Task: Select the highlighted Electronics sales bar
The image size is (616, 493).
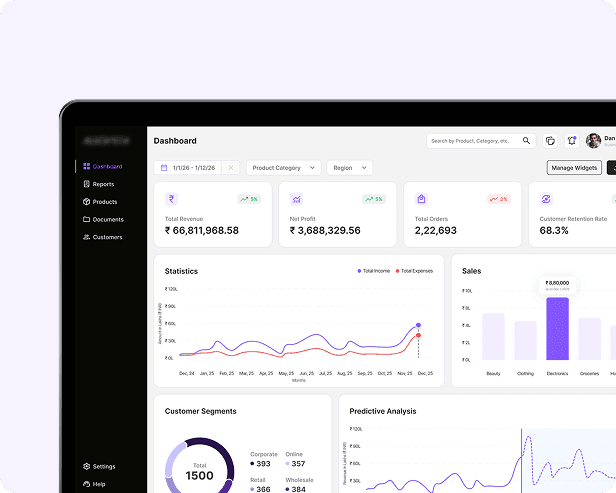Action: coord(557,329)
